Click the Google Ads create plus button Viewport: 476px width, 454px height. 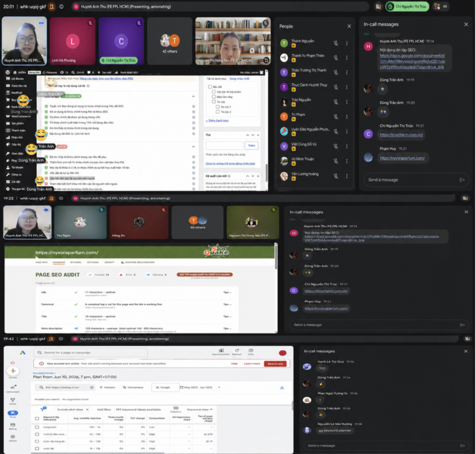point(13,370)
